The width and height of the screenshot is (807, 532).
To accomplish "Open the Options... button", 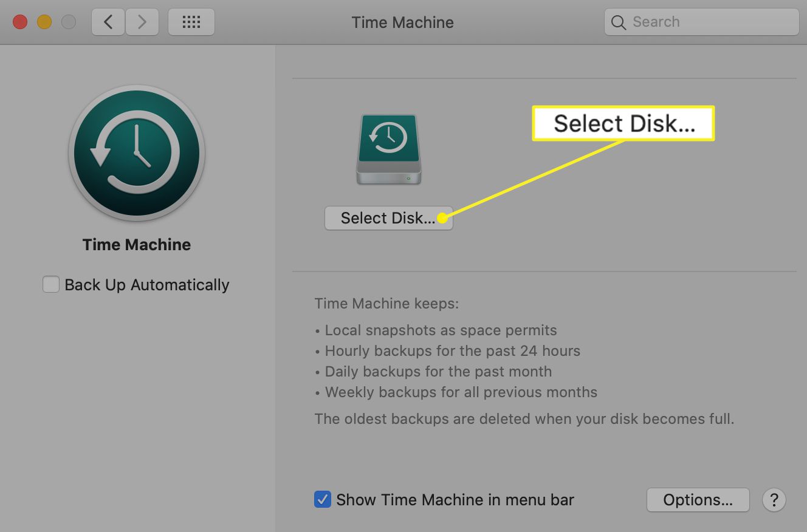I will [x=698, y=500].
